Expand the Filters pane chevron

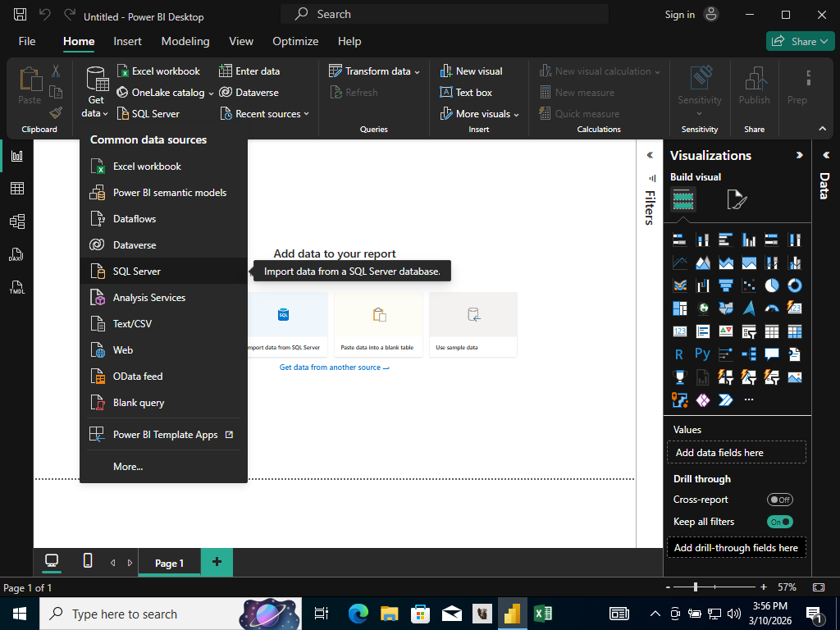pyautogui.click(x=650, y=155)
